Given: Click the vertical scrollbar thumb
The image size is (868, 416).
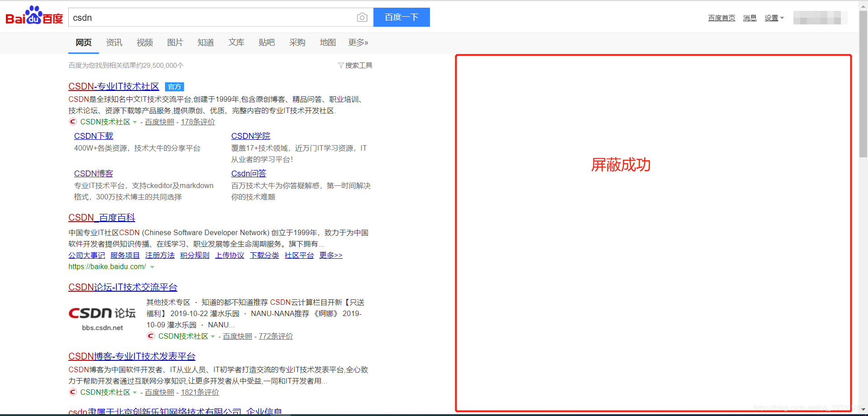Looking at the screenshot, I should 863,84.
